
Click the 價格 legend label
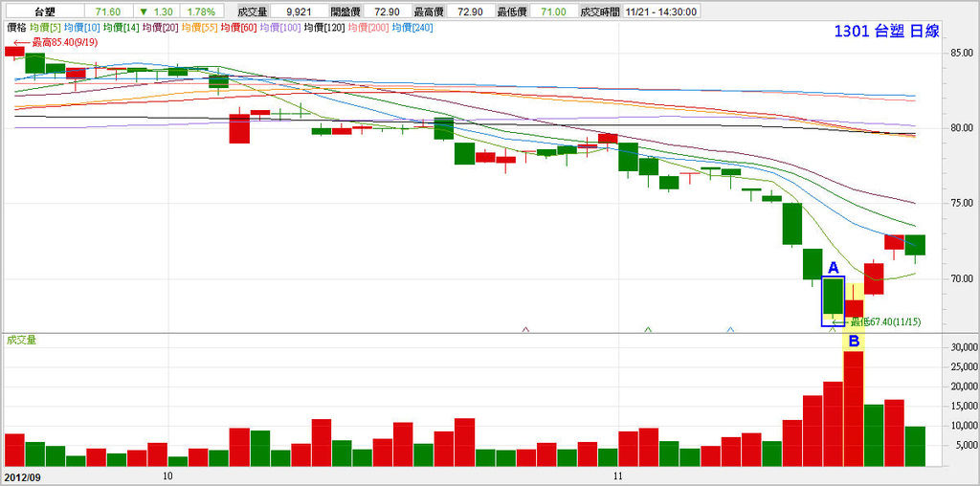(x=16, y=28)
